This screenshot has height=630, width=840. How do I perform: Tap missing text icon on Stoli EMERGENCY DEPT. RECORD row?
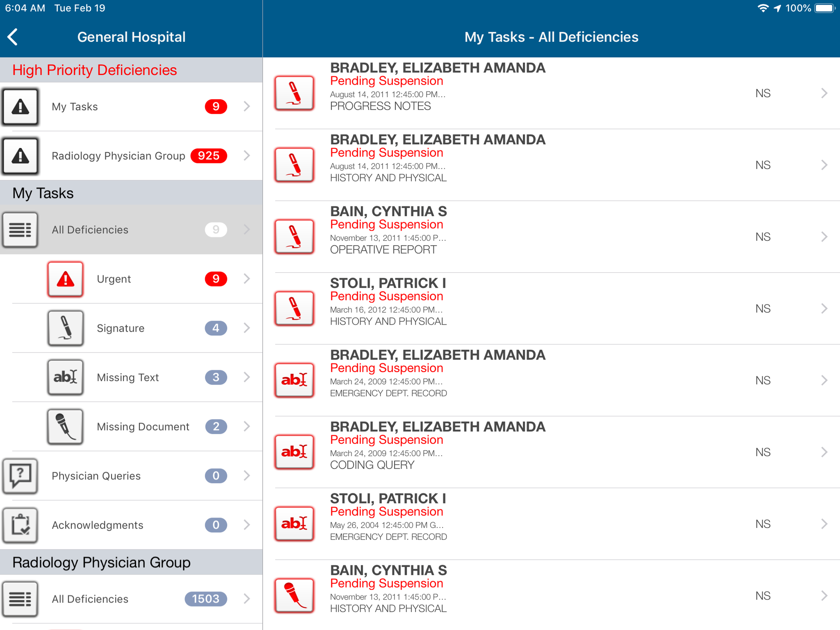294,524
